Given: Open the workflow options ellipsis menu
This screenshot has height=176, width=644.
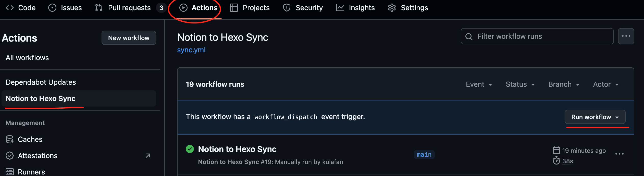Looking at the screenshot, I should pyautogui.click(x=626, y=36).
